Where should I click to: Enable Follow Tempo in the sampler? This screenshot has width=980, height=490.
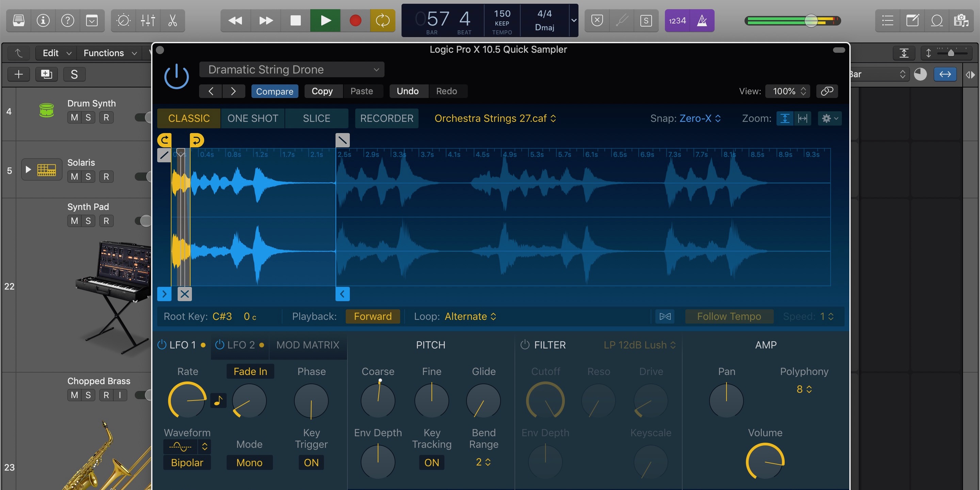pos(729,316)
